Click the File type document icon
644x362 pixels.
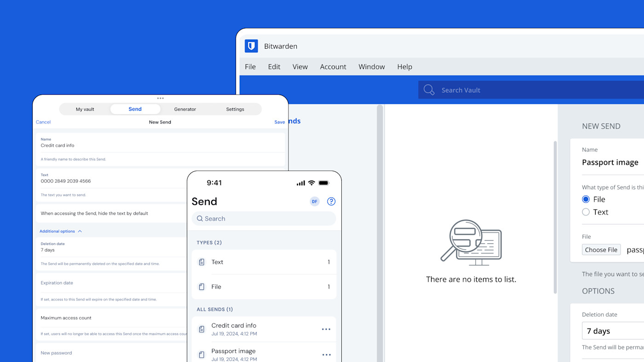pyautogui.click(x=201, y=287)
